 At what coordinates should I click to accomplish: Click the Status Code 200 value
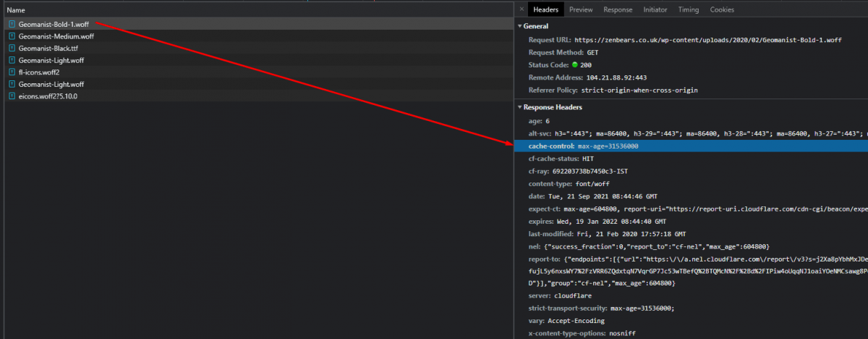(x=586, y=65)
